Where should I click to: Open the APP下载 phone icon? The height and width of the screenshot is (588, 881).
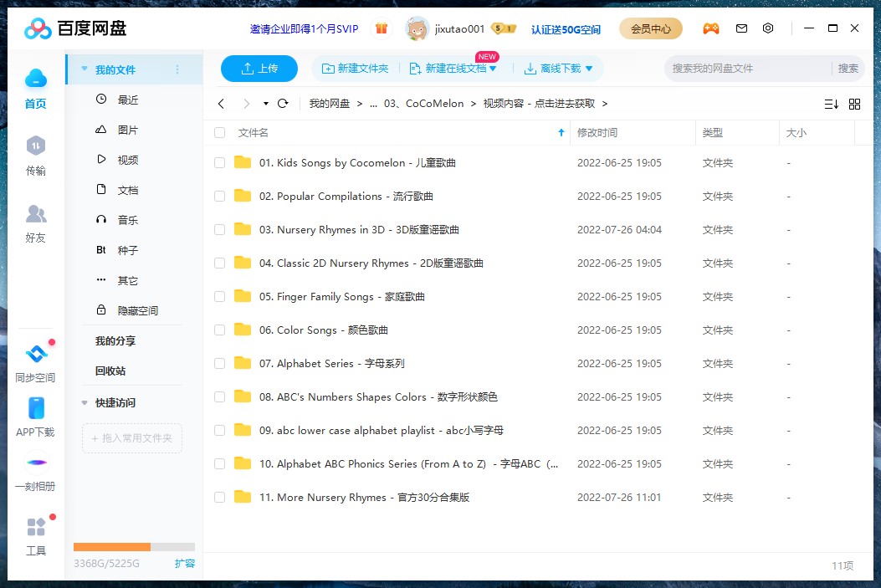[x=36, y=408]
